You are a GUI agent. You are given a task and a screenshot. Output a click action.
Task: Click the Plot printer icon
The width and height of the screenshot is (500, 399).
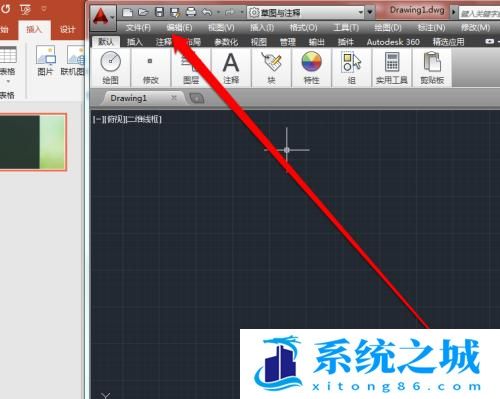(191, 12)
